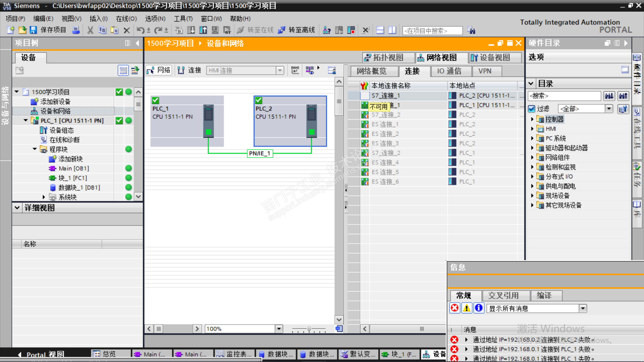Click the Network button in editor toolbar

pos(159,70)
